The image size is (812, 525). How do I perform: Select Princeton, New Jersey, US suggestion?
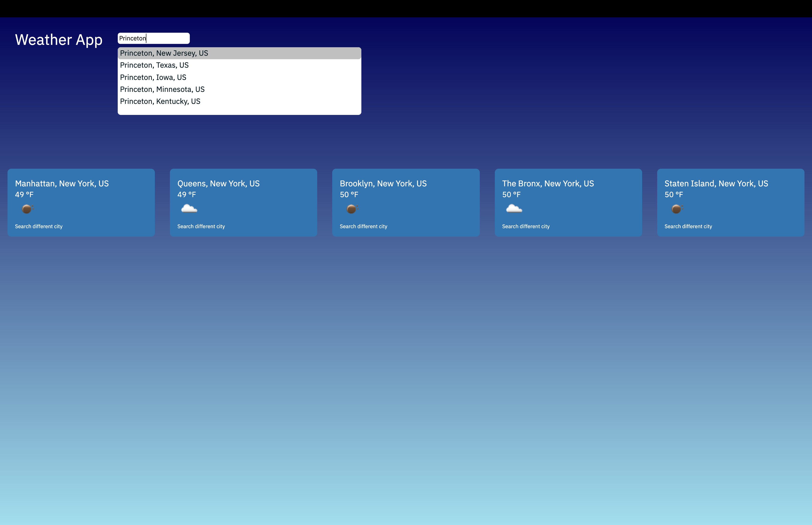tap(164, 53)
